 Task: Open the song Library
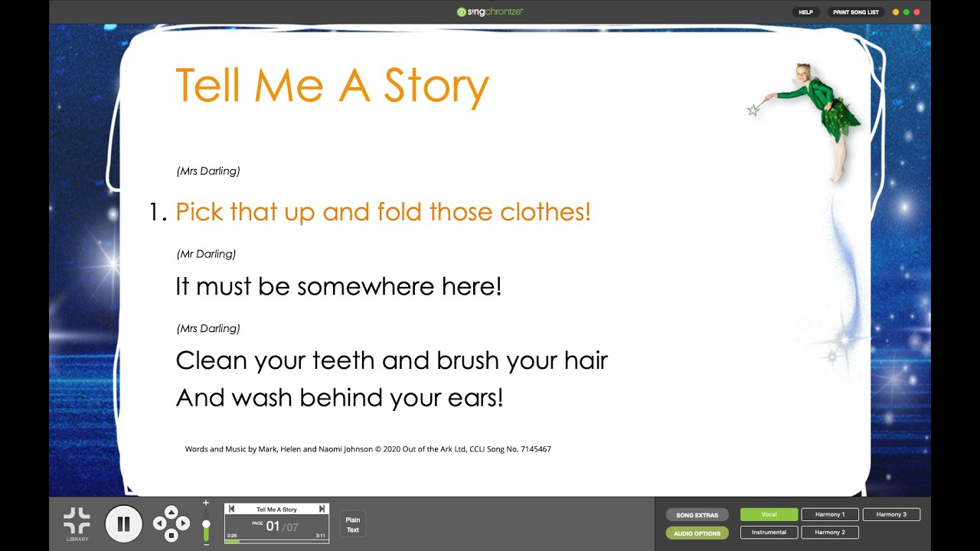coord(77,524)
